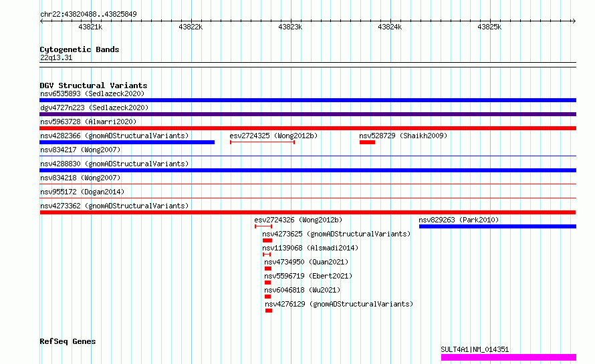Click the small red nsv528729 bar
This screenshot has width=595, height=364.
(367, 142)
